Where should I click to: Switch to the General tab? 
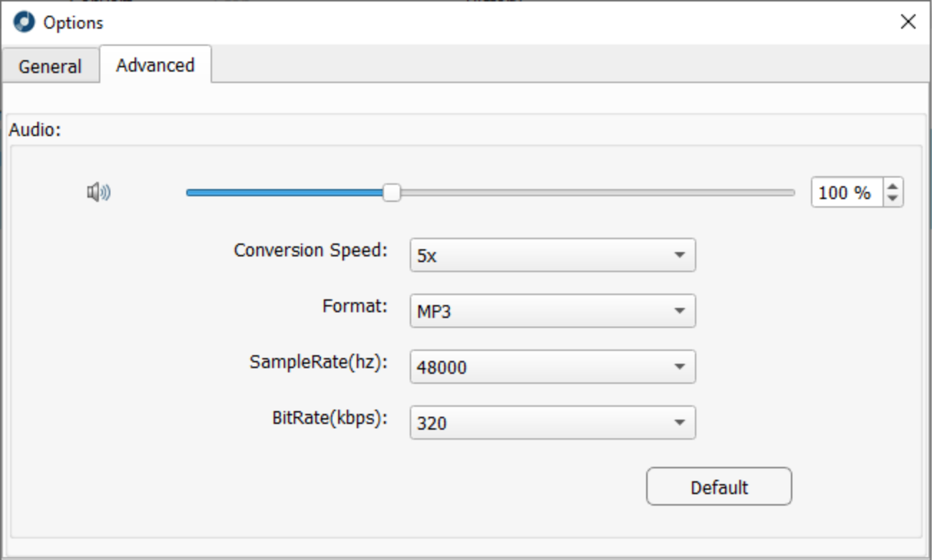pos(50,67)
